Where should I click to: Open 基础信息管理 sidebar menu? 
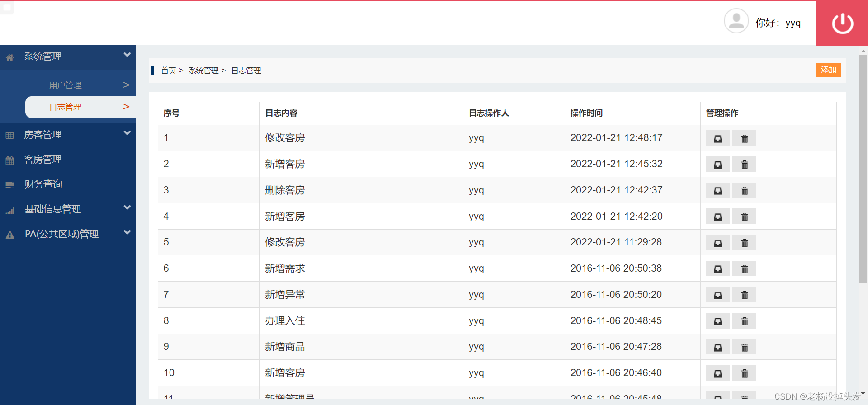pyautogui.click(x=53, y=209)
